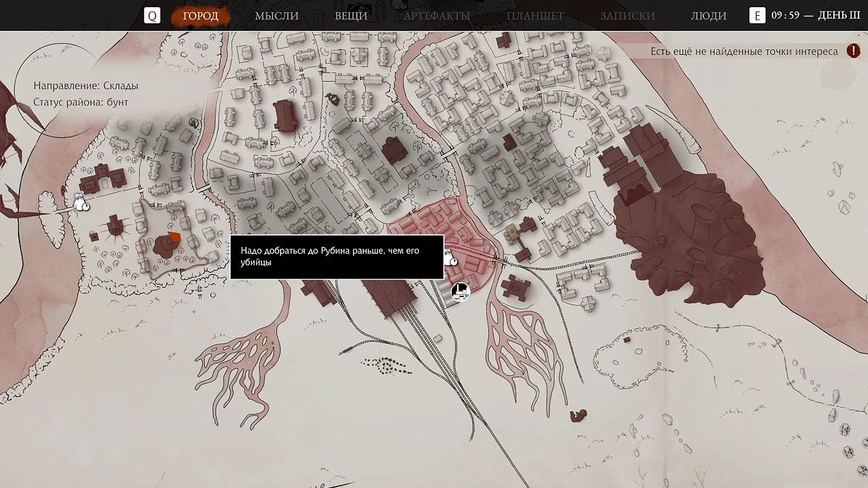Screen dimensions: 868x488
Task: Click the orange quest marker on the map
Action: tap(173, 238)
